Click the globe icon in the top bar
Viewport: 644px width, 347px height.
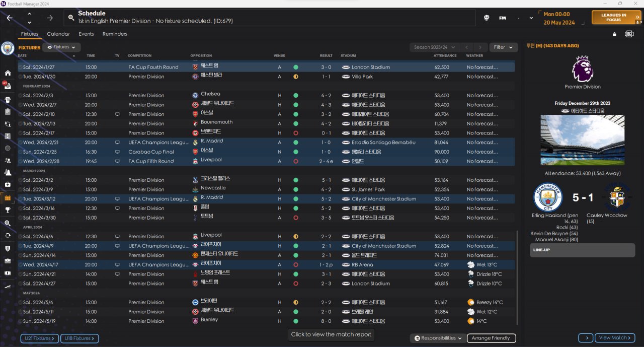487,18
